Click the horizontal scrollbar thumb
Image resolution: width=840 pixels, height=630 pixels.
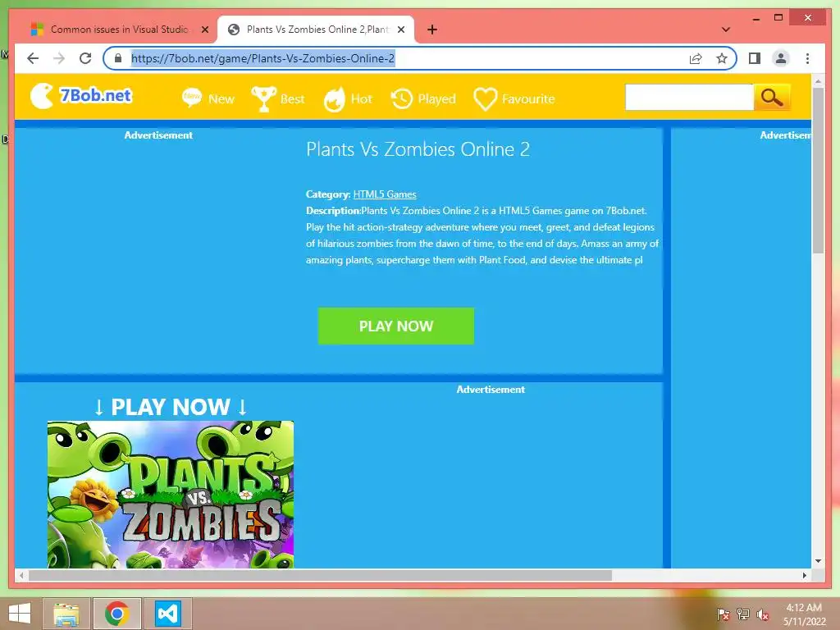pyautogui.click(x=321, y=575)
